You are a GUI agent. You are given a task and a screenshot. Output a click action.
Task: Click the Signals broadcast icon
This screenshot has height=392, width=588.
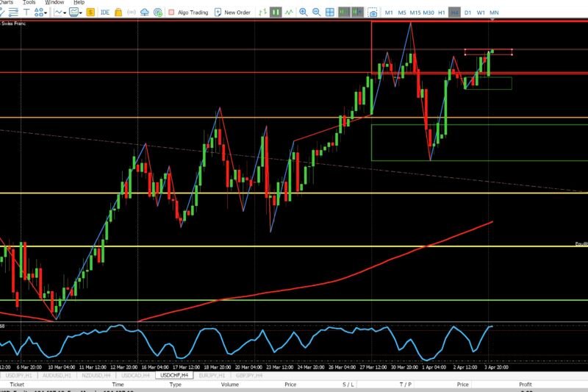tap(132, 13)
